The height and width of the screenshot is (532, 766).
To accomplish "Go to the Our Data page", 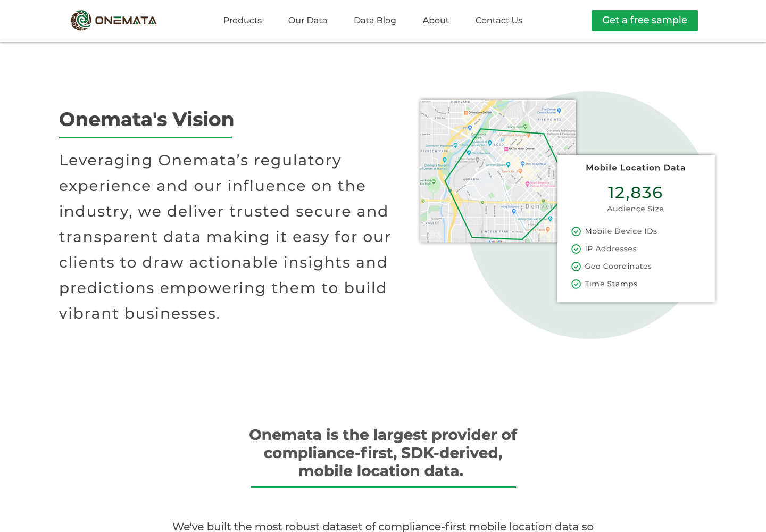I will [307, 20].
